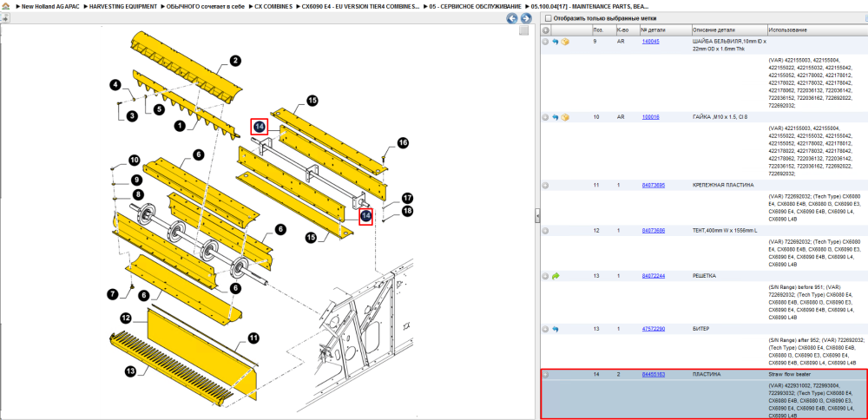
Task: Select callout 9 in the diagram
Action: coord(137,180)
